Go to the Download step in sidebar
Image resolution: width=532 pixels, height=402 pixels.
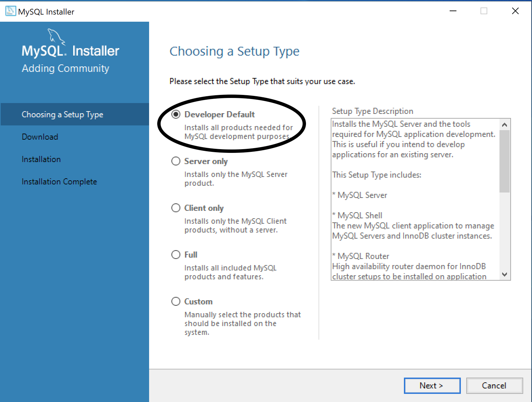tap(40, 137)
